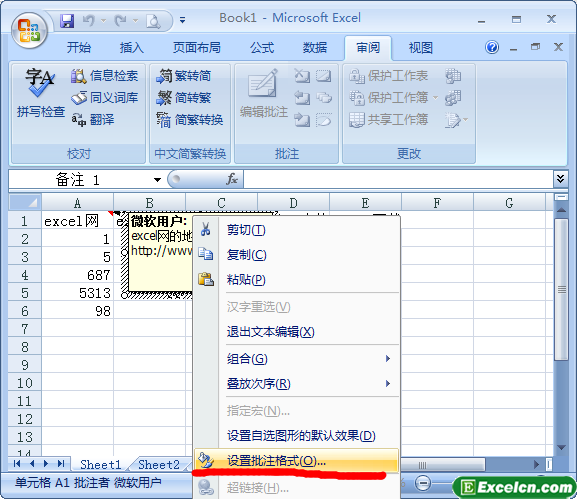Click the Select All corner button
The height and width of the screenshot is (499, 577).
pos(25,202)
